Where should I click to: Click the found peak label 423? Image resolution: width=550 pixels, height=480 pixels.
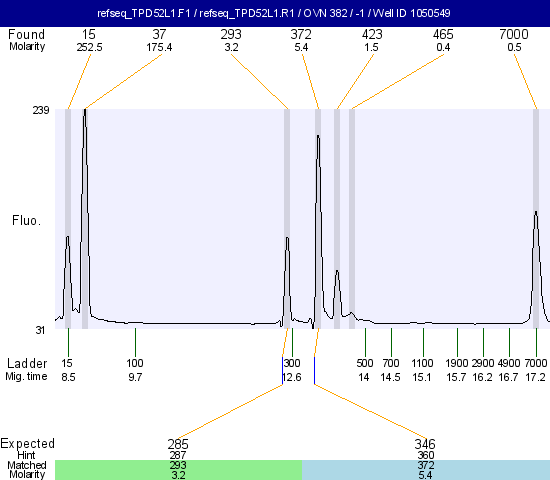372,34
